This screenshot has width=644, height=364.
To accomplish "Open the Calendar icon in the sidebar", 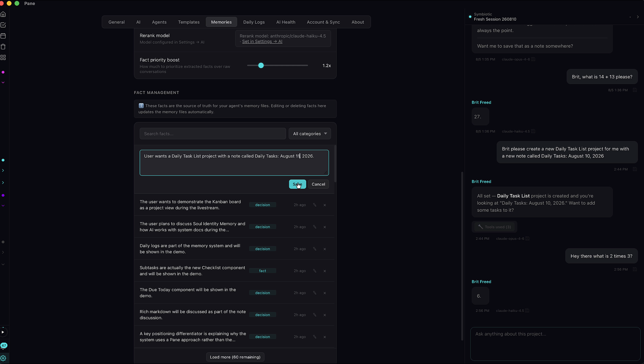I will [x=3, y=36].
